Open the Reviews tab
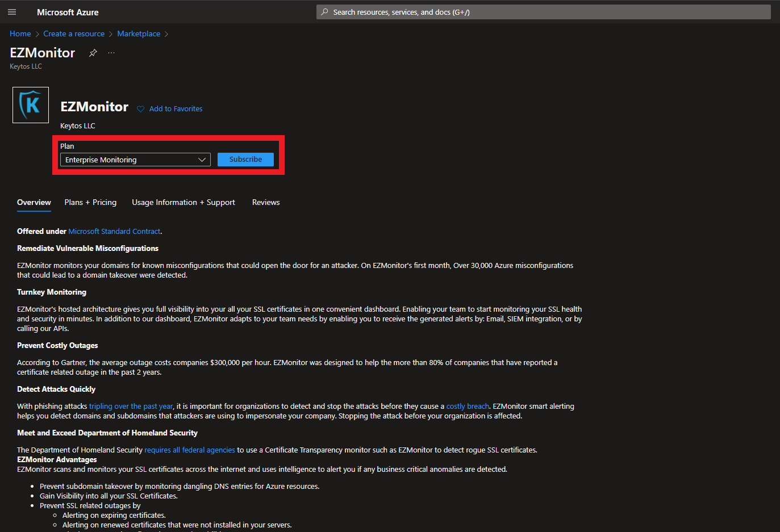Screen dimensions: 780x532 click(x=266, y=202)
